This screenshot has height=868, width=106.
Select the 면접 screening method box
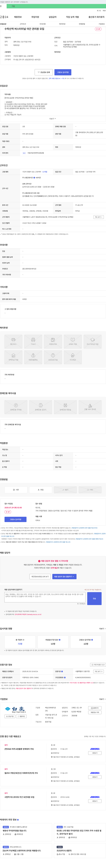(41, 490)
